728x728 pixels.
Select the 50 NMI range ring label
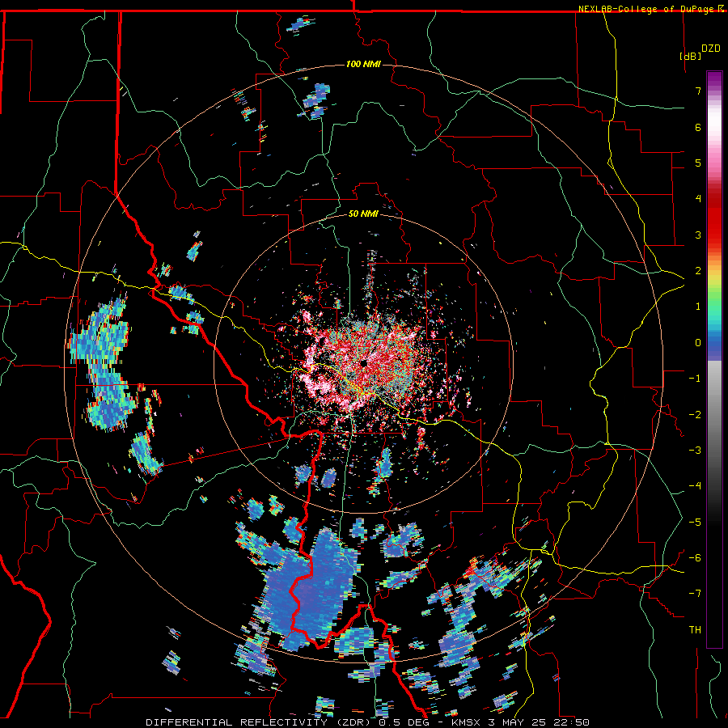[363, 214]
